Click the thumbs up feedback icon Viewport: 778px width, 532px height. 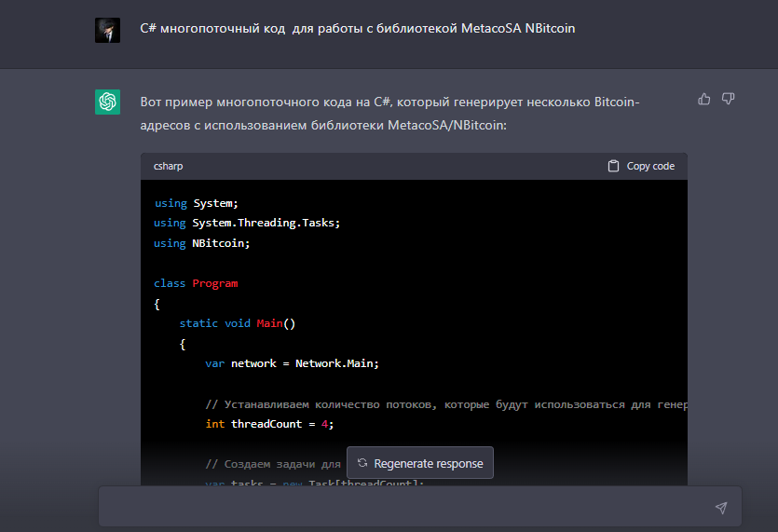704,99
